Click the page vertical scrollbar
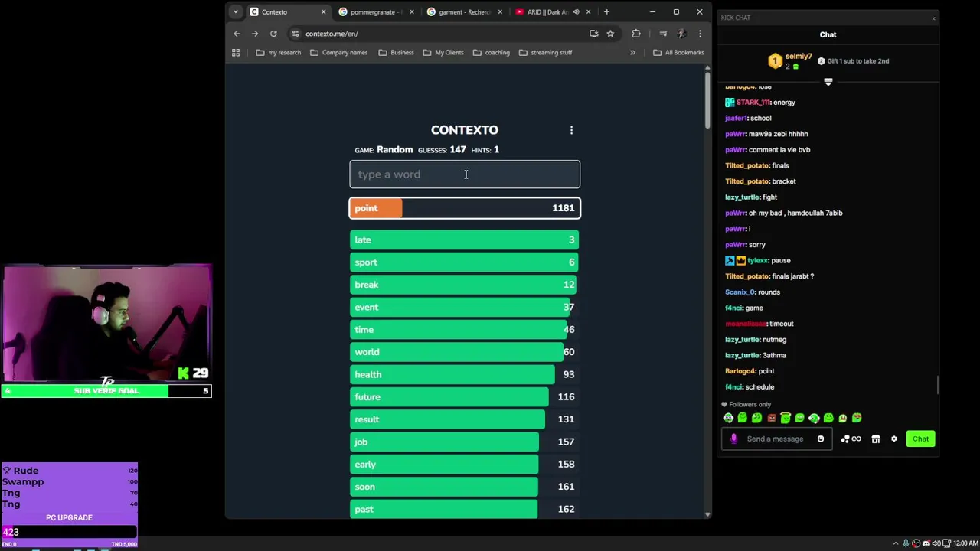 click(x=707, y=99)
